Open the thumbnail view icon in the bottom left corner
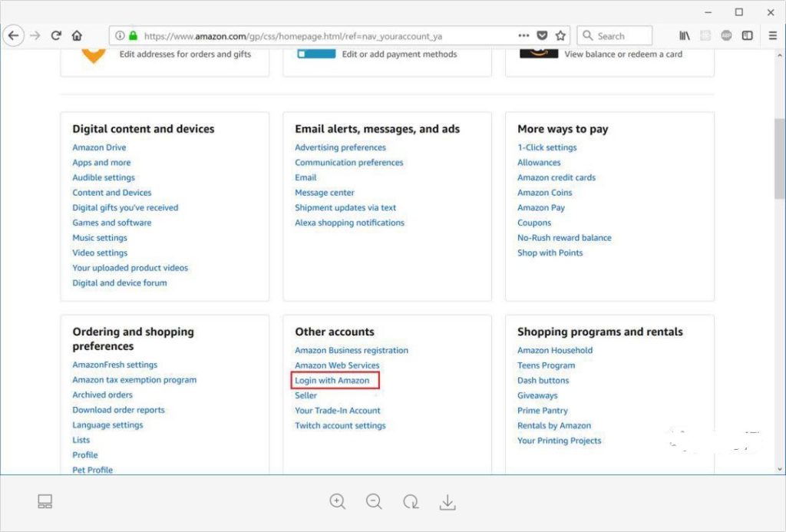 click(x=45, y=501)
